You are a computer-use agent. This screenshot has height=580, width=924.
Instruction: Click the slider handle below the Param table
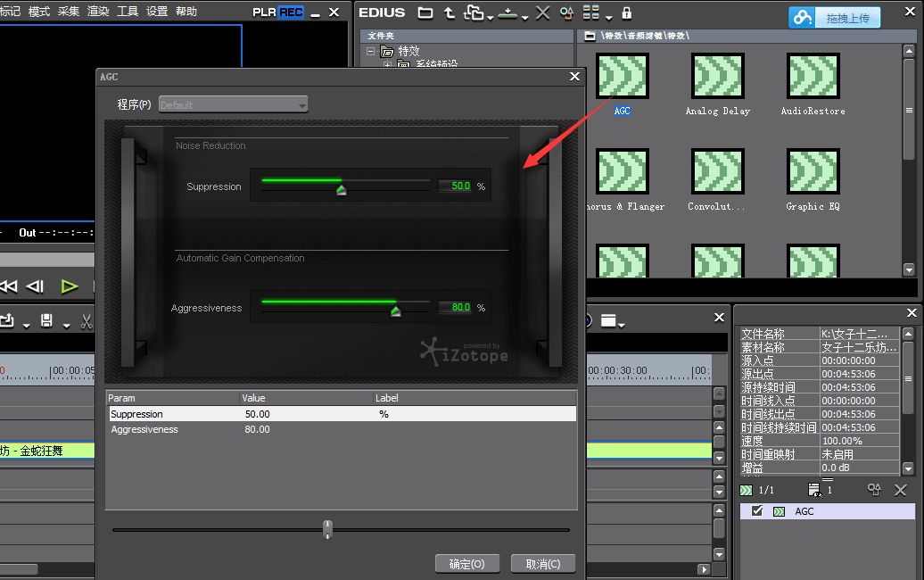point(327,529)
